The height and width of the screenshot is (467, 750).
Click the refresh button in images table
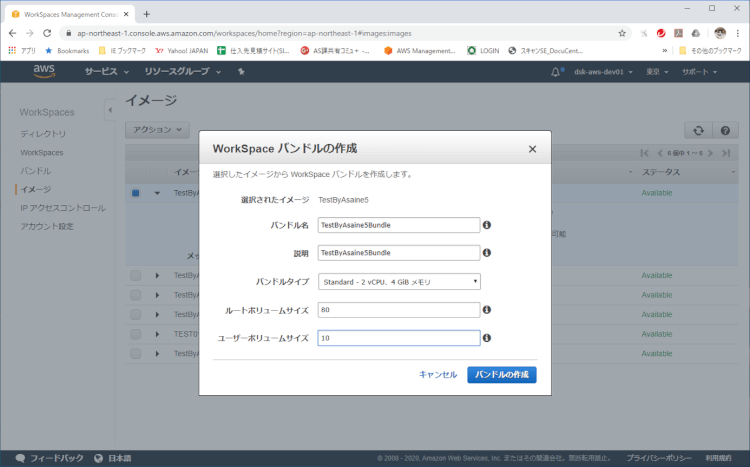pyautogui.click(x=697, y=130)
